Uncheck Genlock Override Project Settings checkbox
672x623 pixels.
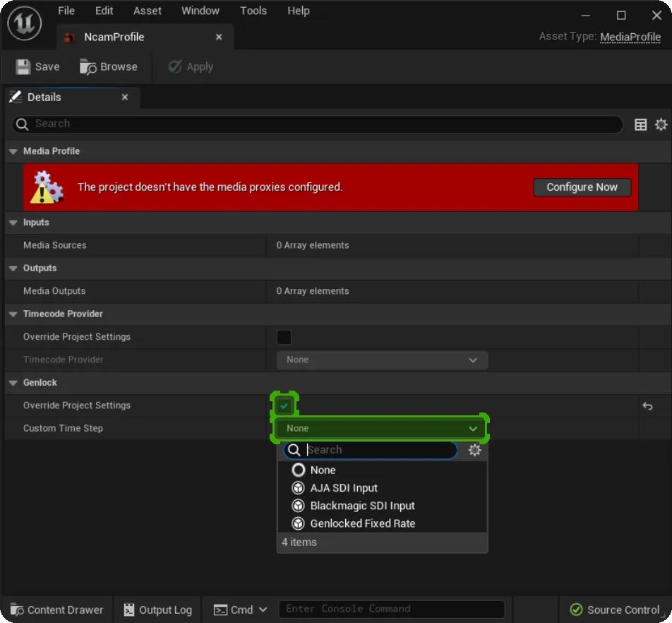coord(284,405)
